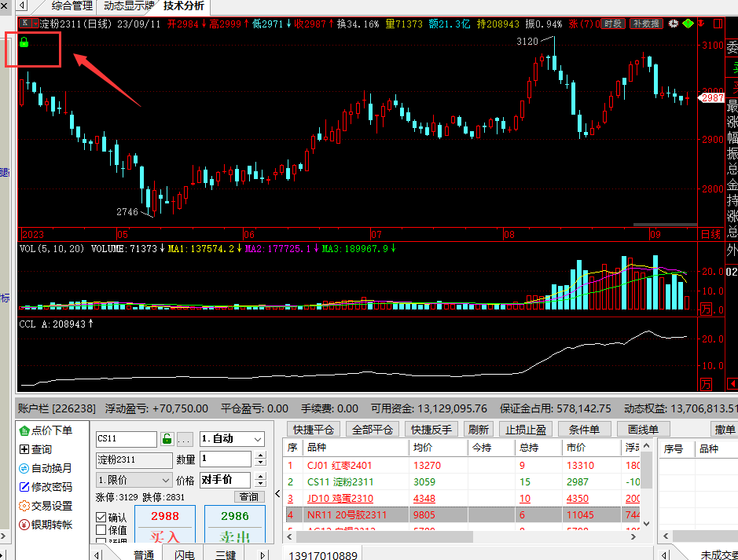Enable the 保值 checkbox

coord(101,530)
